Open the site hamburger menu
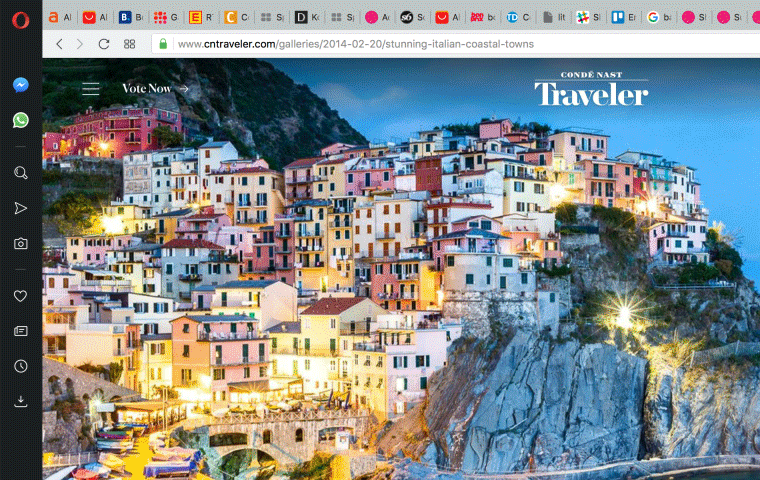Image resolution: width=760 pixels, height=480 pixels. 91,88
